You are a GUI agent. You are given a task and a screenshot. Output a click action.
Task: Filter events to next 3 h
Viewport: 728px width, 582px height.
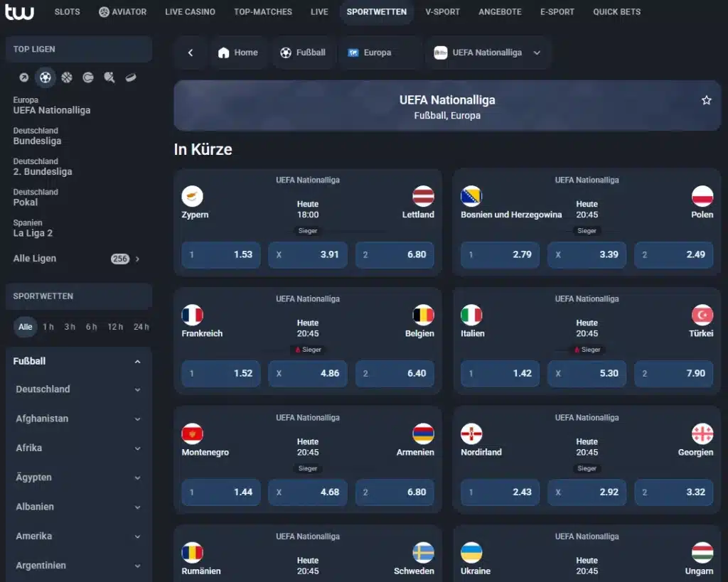pos(70,327)
